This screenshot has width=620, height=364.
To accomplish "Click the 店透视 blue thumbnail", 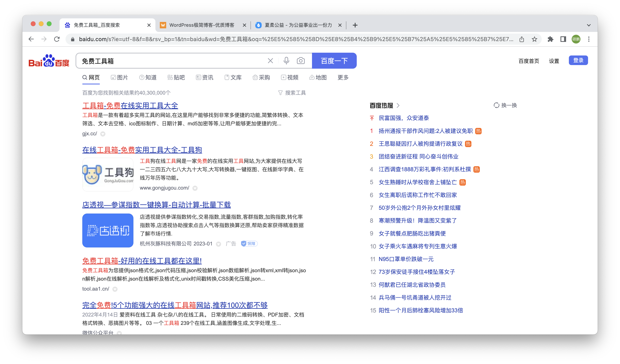I will (108, 230).
